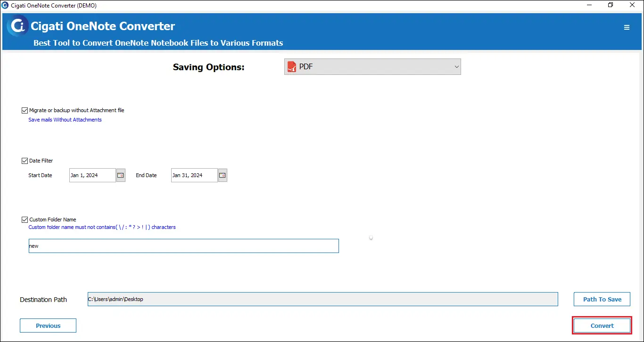
Task: Click the Start Date label
Action: point(40,175)
